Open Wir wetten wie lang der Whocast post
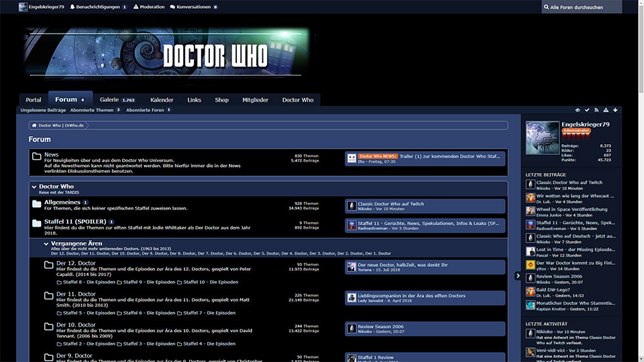 pos(575,196)
